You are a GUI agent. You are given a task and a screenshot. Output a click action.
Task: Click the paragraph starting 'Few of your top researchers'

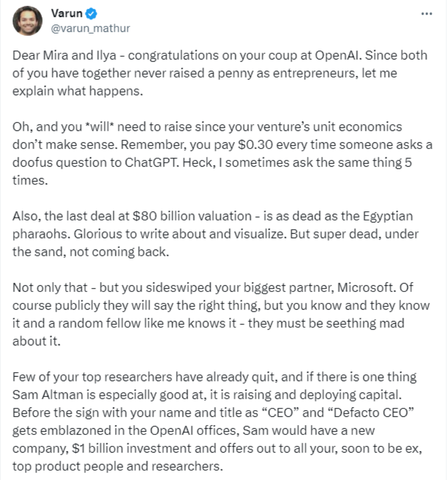[217, 422]
